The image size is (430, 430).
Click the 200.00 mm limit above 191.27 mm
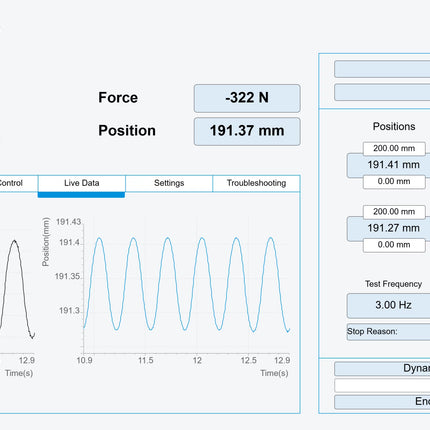394,212
